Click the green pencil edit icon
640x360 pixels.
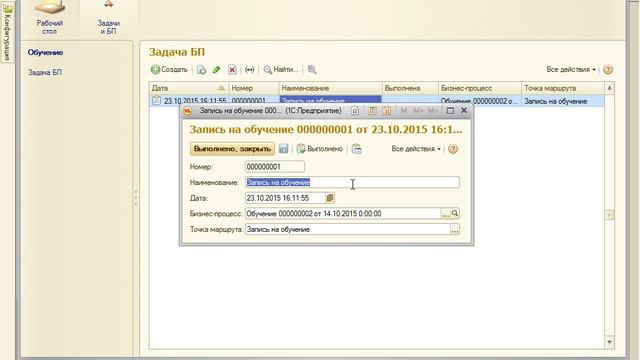217,70
